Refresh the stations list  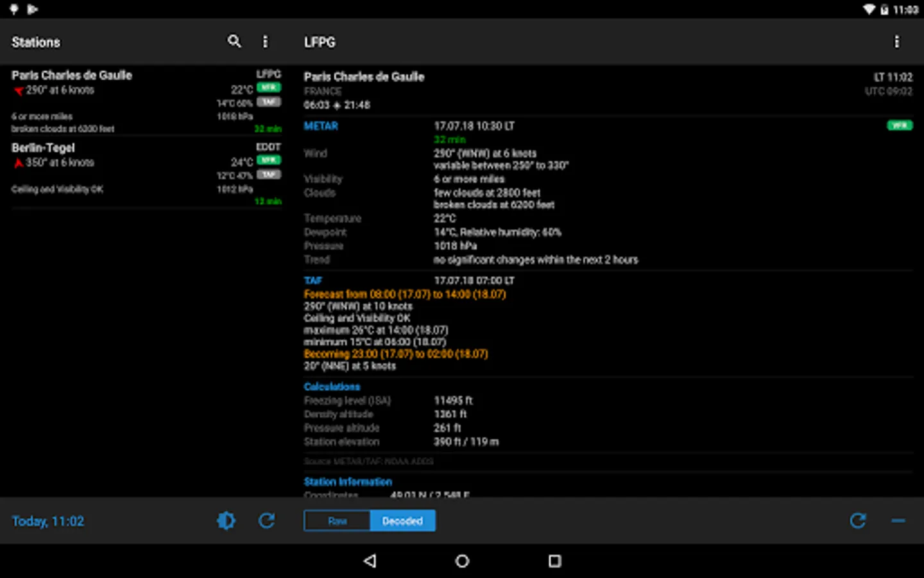pos(266,520)
